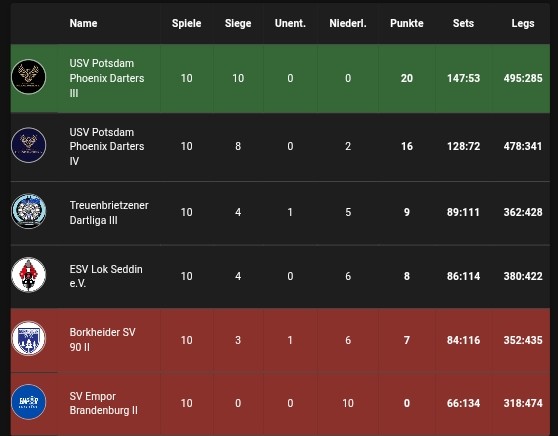The width and height of the screenshot is (558, 436).
Task: Go to ESV Lok Seddin e.V. page
Action: tap(106, 276)
